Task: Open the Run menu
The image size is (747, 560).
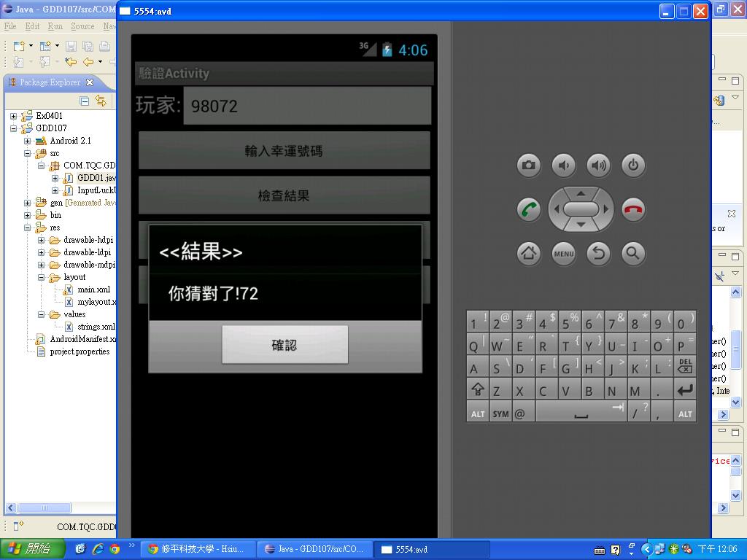Action: point(55,26)
